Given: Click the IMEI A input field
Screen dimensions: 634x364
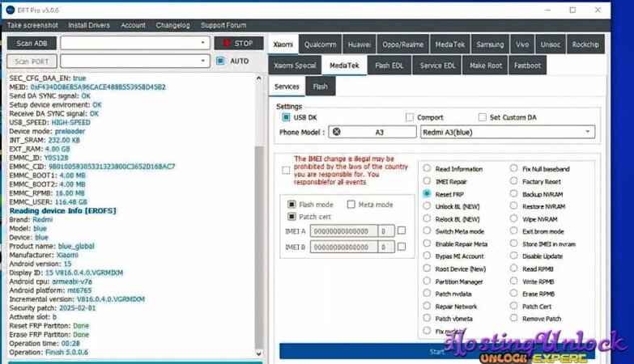Looking at the screenshot, I should coord(343,231).
